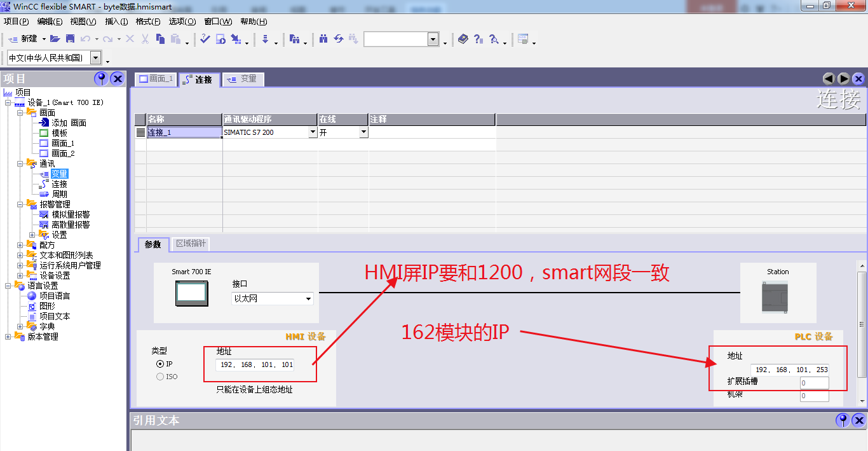Viewport: 868px width, 451px height.
Task: Open the dropdown arrow beside 新建
Action: [x=44, y=39]
